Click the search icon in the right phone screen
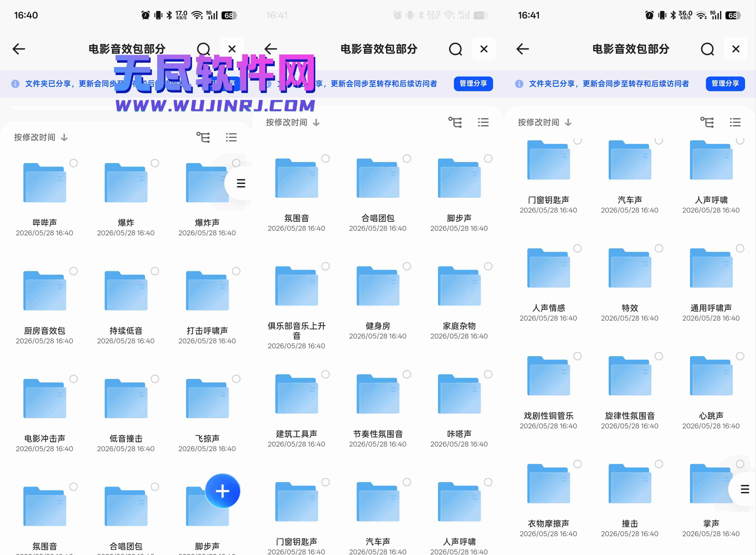 707,49
